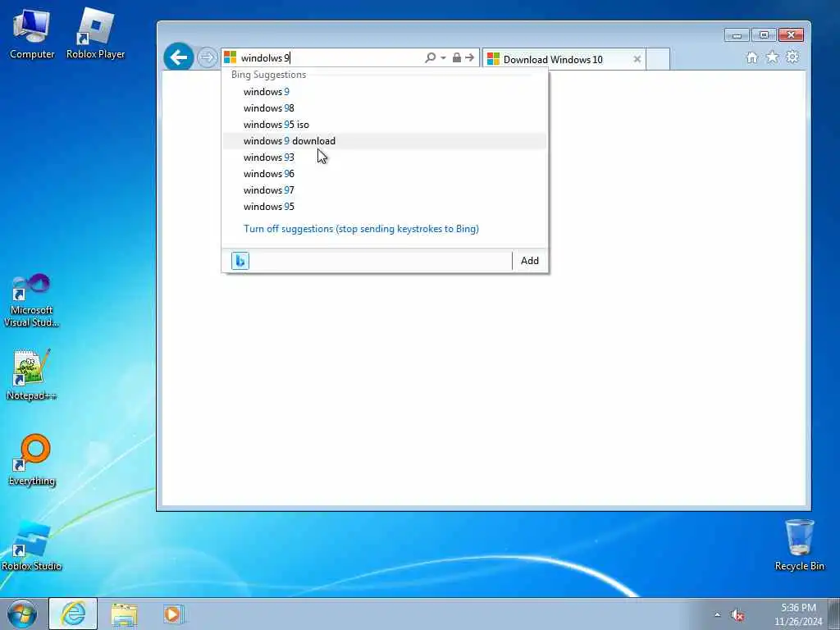Select the suggestion "windows 9"
840x630 pixels.
pyautogui.click(x=385, y=92)
